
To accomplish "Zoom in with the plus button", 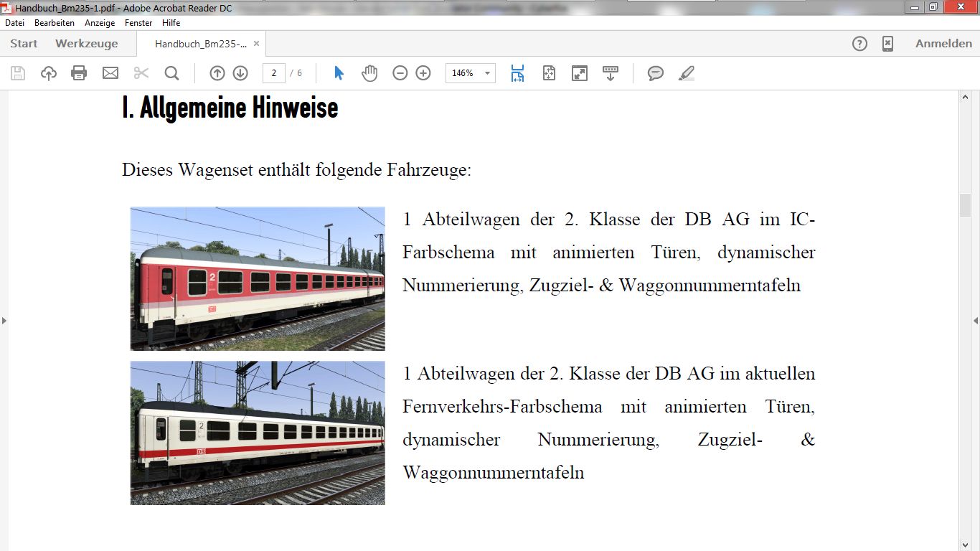I will (x=423, y=73).
